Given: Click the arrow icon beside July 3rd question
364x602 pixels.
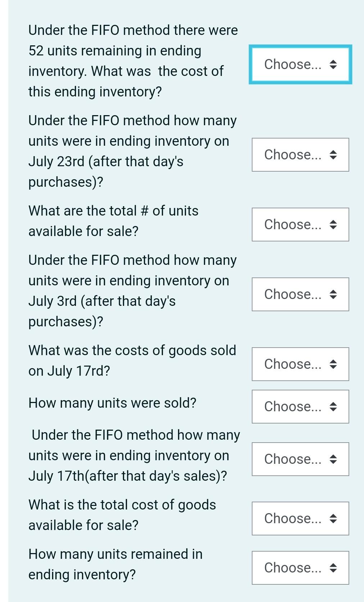Looking at the screenshot, I should 333,295.
